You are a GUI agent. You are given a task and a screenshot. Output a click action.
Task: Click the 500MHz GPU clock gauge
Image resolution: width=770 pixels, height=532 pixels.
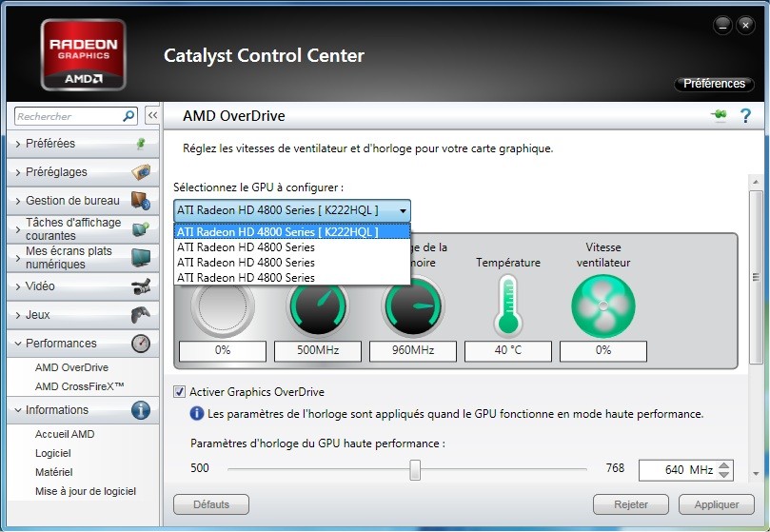click(318, 307)
